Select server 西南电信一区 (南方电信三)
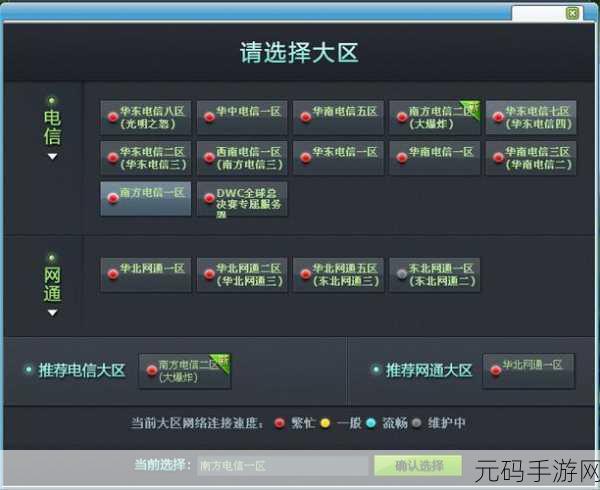 pos(242,158)
